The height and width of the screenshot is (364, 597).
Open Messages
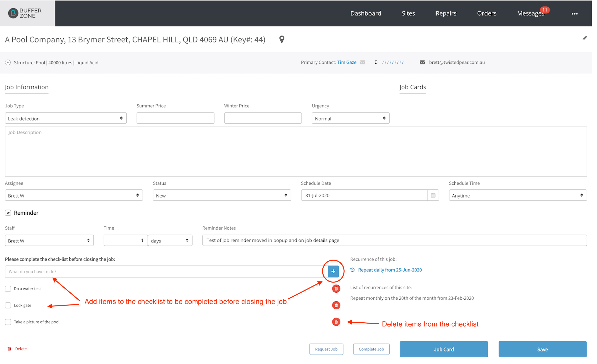click(530, 14)
